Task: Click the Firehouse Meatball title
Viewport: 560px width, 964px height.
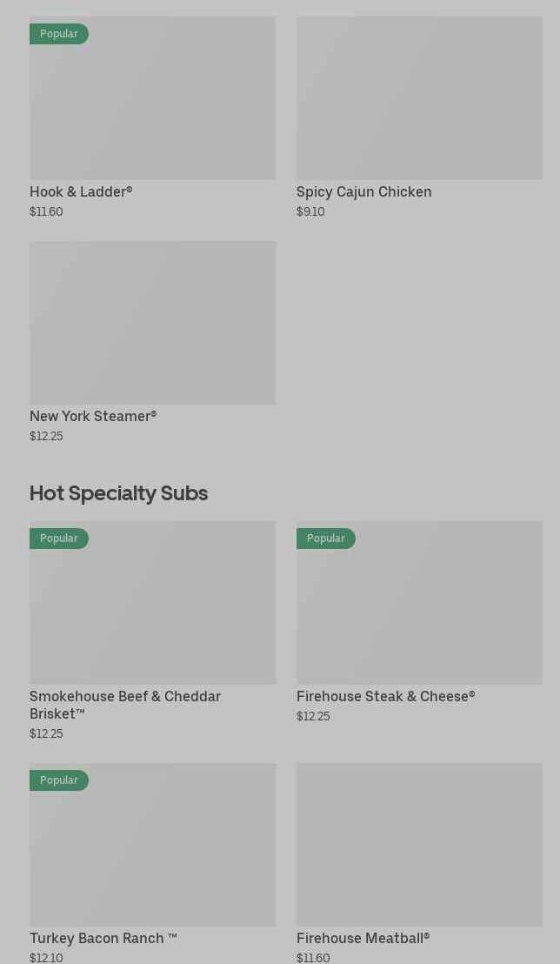Action: pyautogui.click(x=363, y=938)
